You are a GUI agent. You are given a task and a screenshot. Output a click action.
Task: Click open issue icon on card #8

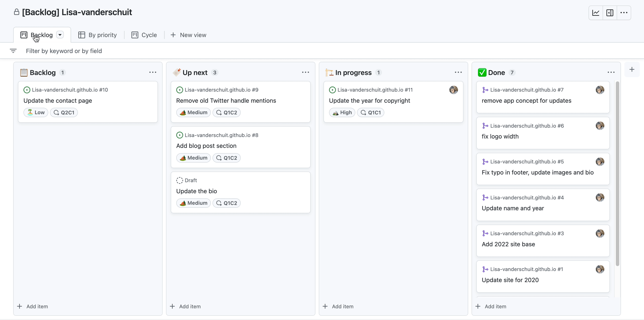180,135
